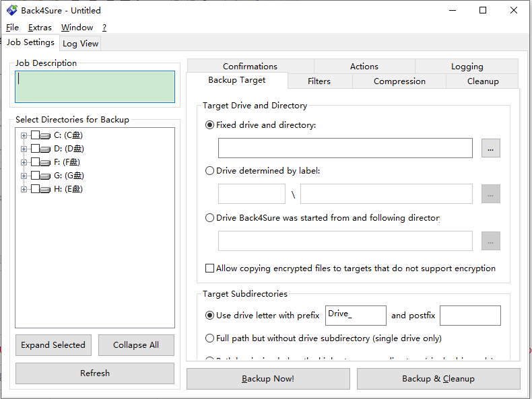Open the Extras menu
This screenshot has height=399, width=532.
click(x=40, y=28)
